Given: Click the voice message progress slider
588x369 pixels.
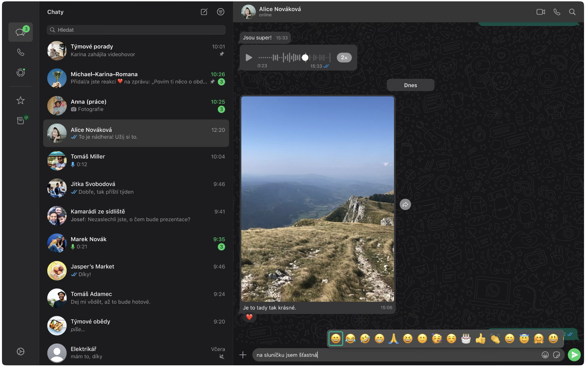Looking at the screenshot, I should (305, 57).
